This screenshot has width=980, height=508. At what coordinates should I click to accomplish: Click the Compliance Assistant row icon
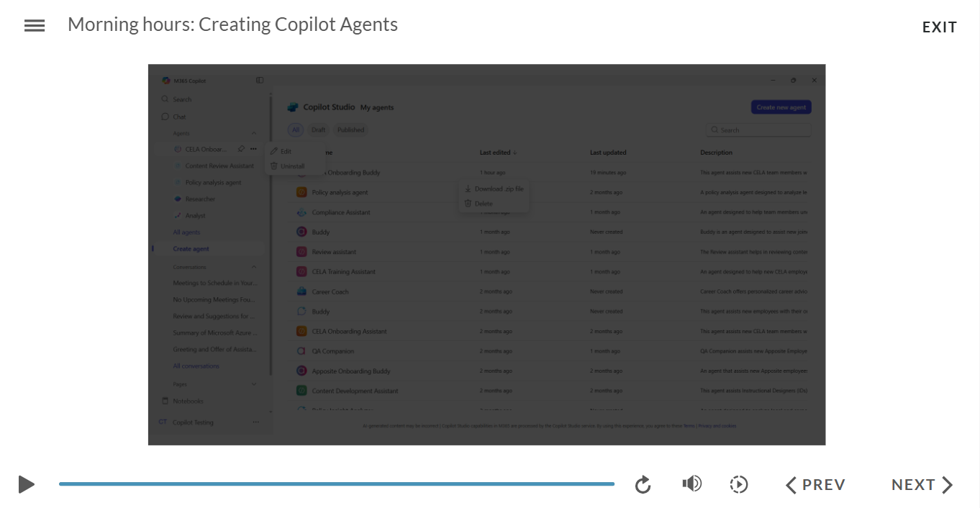[x=302, y=212]
